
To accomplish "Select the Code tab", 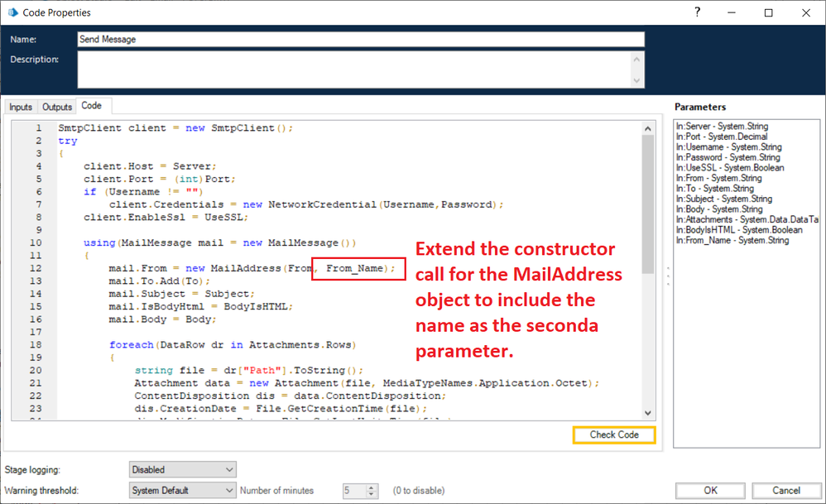I will click(92, 105).
